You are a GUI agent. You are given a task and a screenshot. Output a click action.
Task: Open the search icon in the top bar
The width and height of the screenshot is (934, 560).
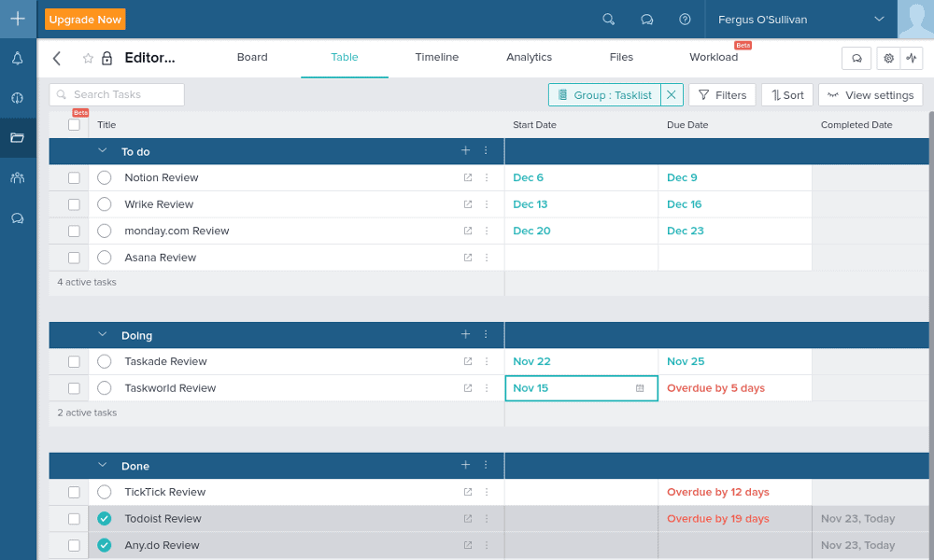pos(609,19)
